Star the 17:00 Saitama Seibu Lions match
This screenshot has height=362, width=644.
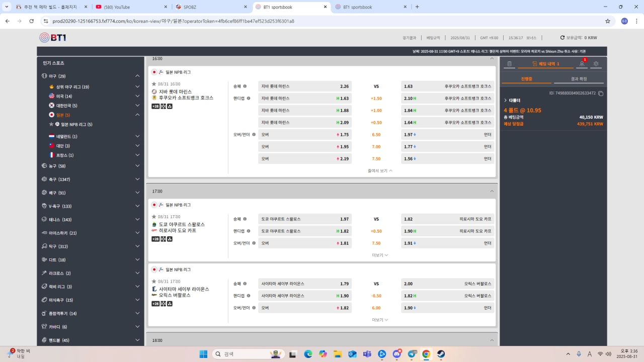click(154, 282)
